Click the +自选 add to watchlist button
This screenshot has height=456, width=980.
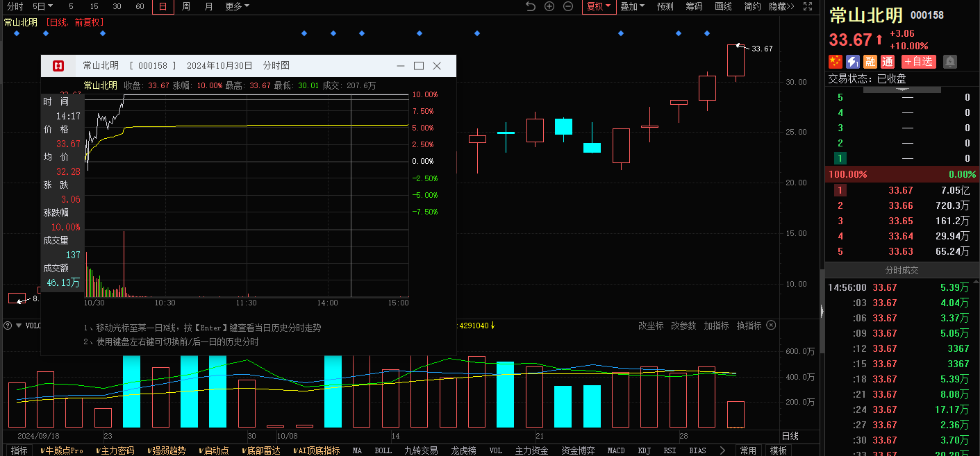point(919,62)
